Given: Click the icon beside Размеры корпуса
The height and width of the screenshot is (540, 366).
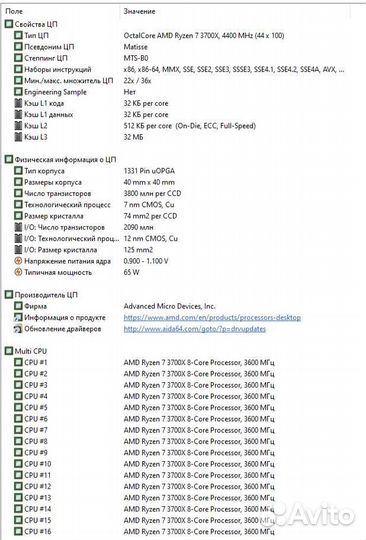Looking at the screenshot, I should 18,182.
